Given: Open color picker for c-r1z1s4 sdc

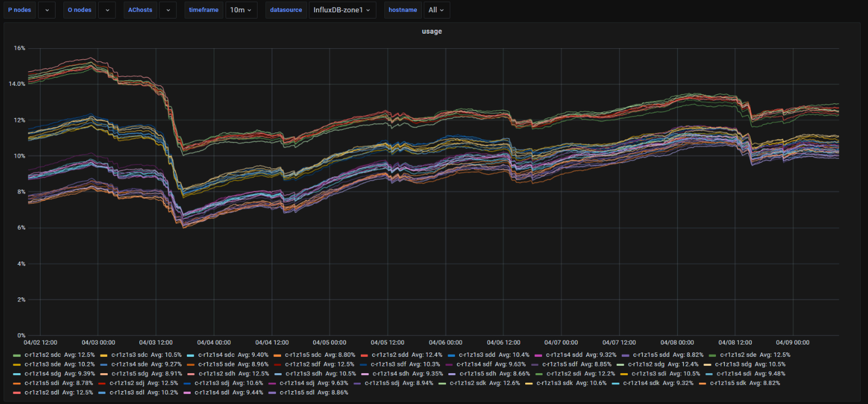Looking at the screenshot, I should 190,355.
